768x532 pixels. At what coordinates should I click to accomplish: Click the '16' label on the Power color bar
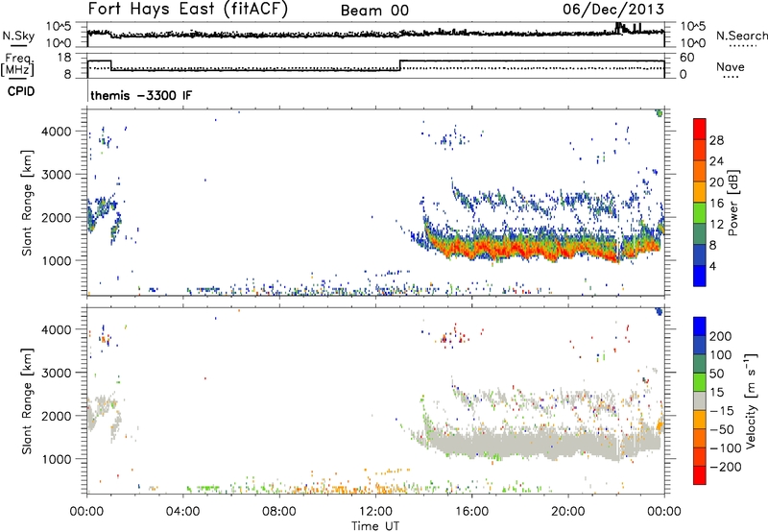click(x=716, y=204)
